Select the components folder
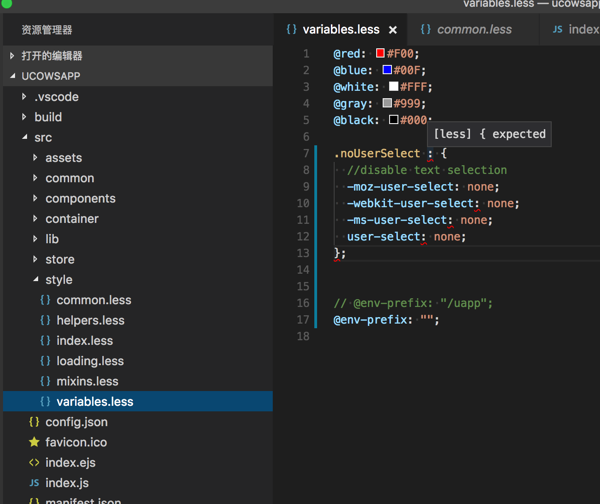 coord(80,198)
